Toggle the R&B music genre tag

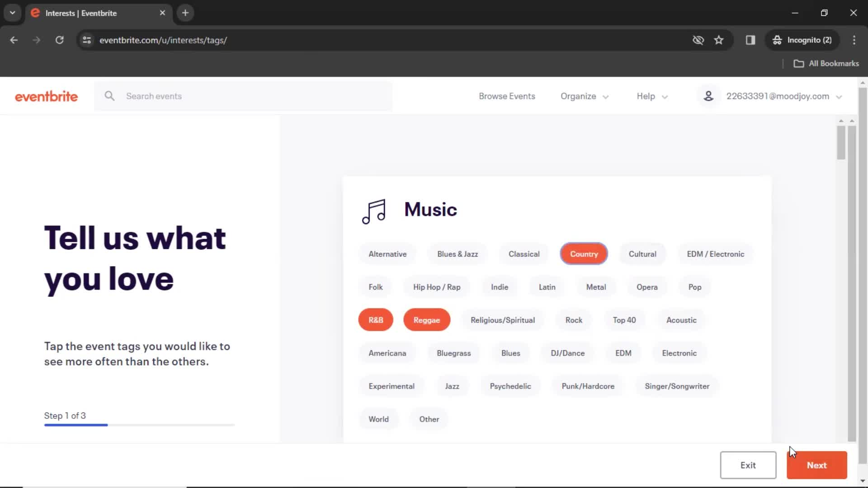pos(375,320)
